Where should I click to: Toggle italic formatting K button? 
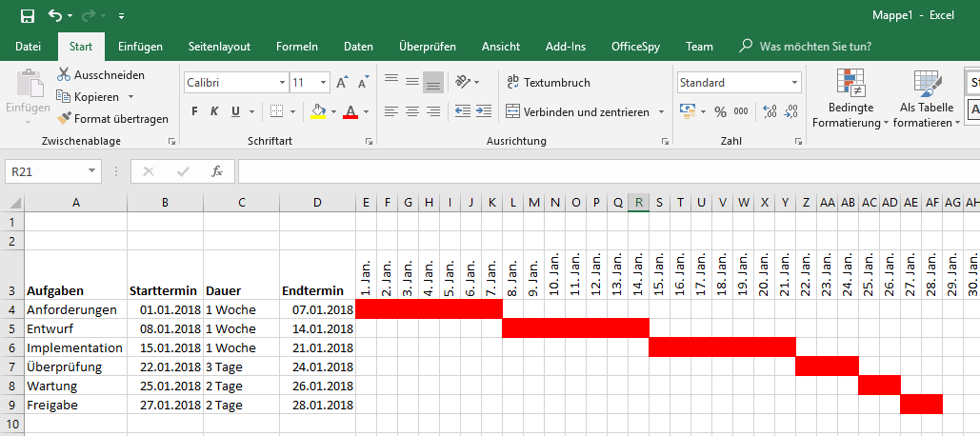click(214, 111)
